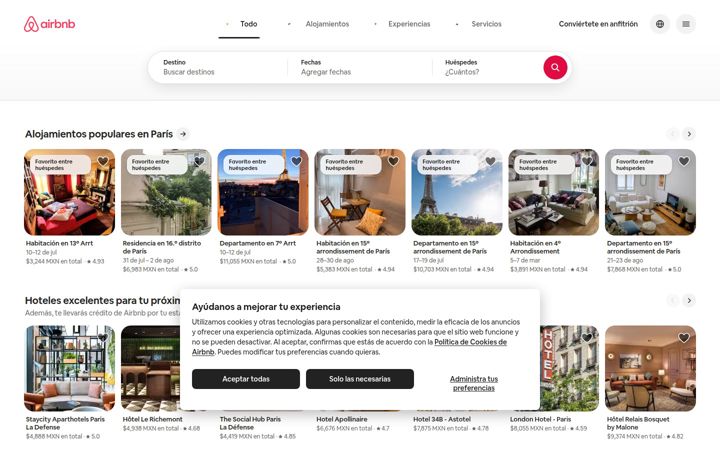Click the Hotel Apollinaire title

[342, 419]
